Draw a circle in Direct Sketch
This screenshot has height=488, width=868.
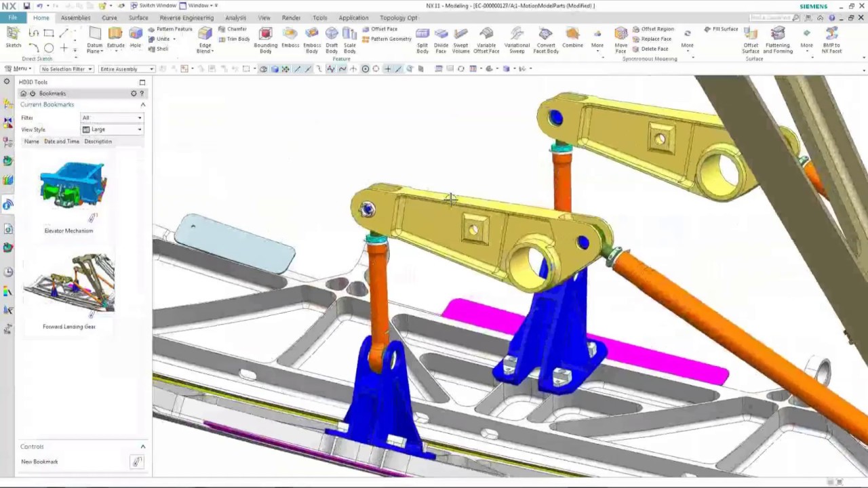click(49, 47)
